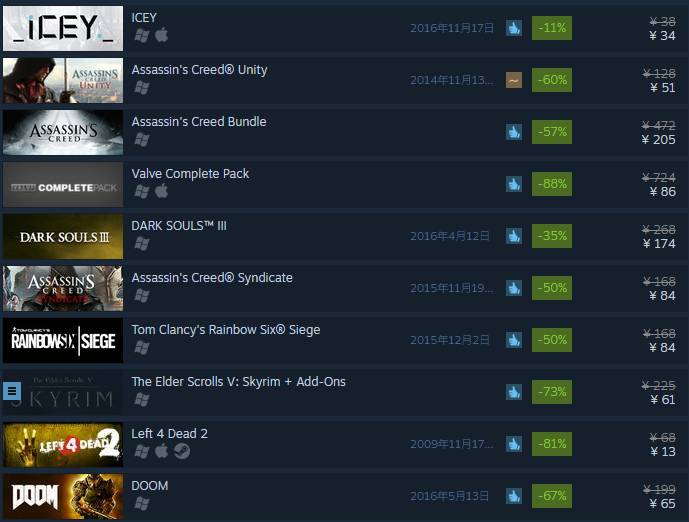Click the list menu icon on the Skyrim thumbnail
689x522 pixels.
[x=12, y=390]
